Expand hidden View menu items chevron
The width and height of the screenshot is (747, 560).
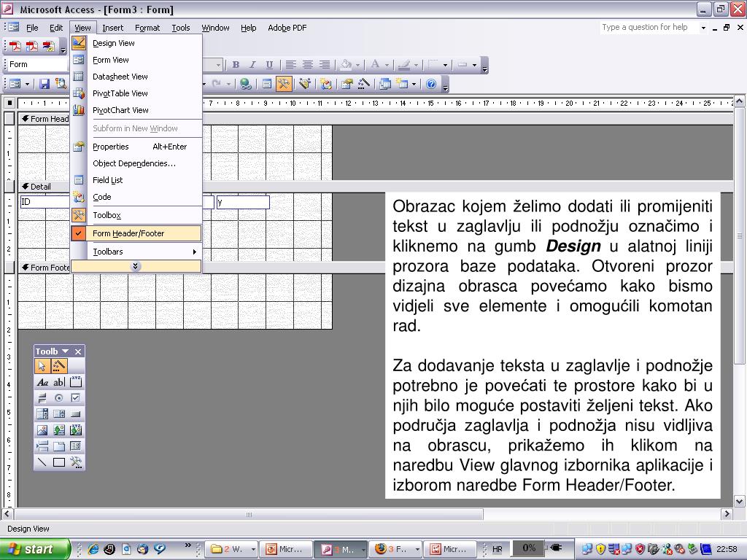click(x=136, y=266)
